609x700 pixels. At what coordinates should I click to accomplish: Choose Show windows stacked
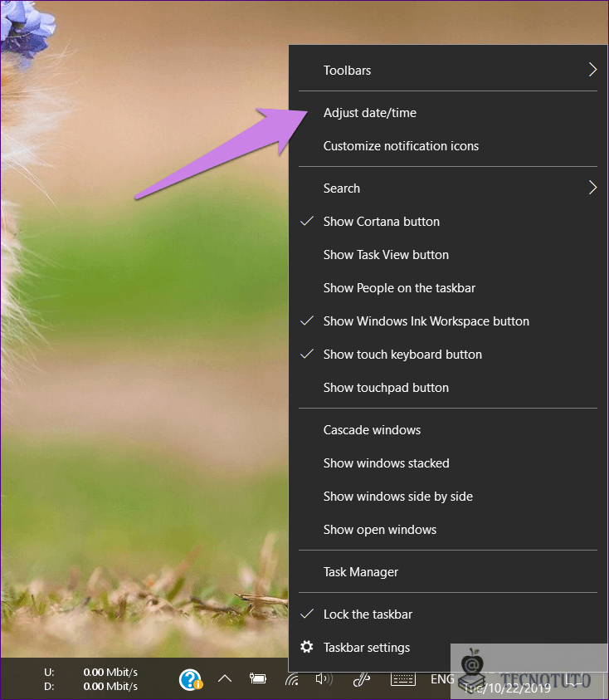tap(447, 463)
